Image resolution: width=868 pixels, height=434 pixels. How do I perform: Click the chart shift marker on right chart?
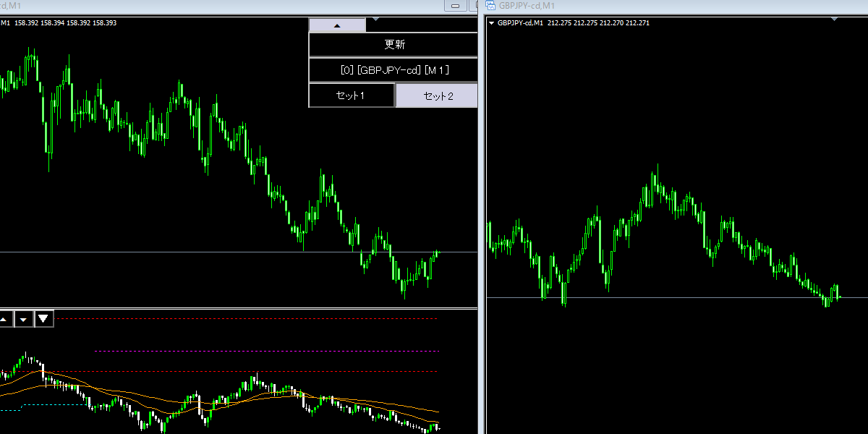(835, 20)
